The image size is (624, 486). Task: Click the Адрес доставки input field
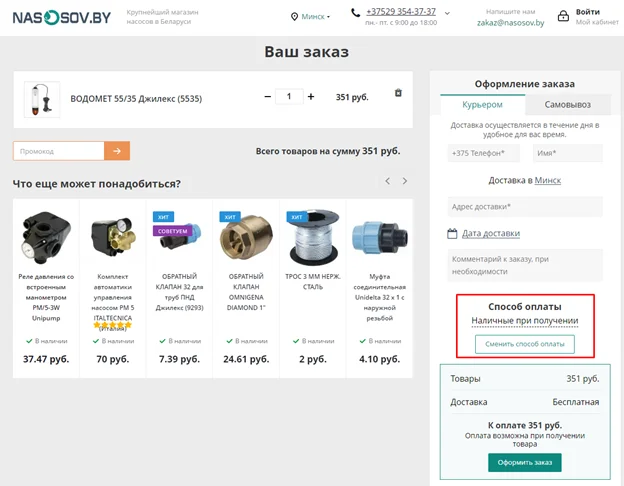[x=525, y=207]
